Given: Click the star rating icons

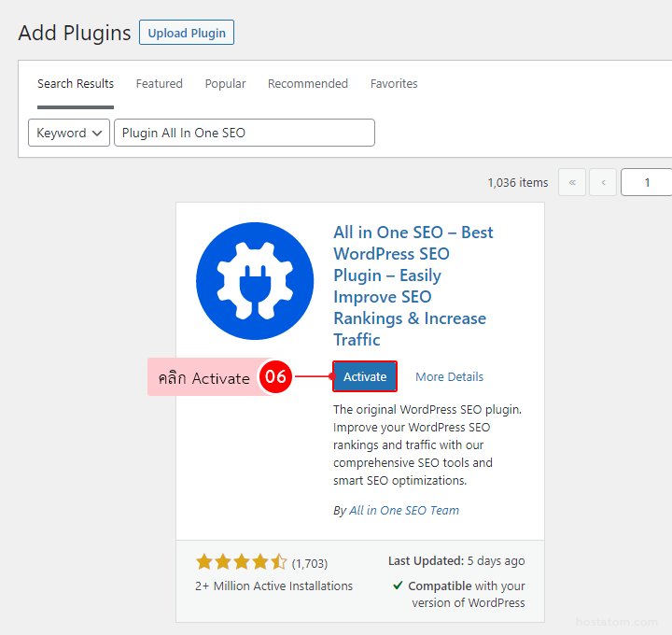Looking at the screenshot, I should pyautogui.click(x=241, y=562).
